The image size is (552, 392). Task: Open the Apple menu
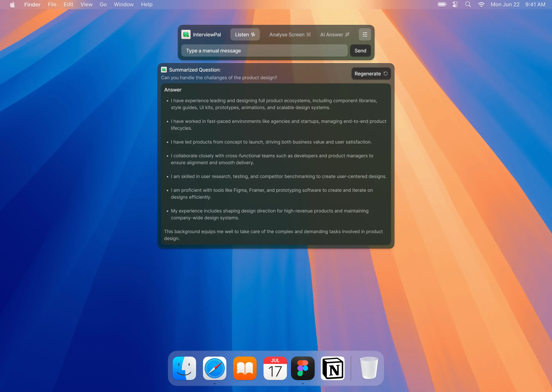point(12,4)
